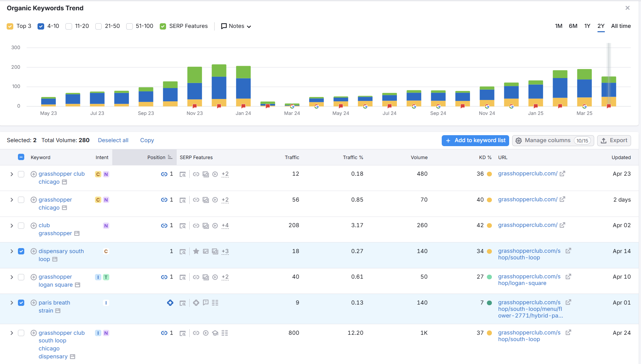Expand the south loop chicago dispensary row
Image resolution: width=641 pixels, height=364 pixels.
click(x=12, y=333)
